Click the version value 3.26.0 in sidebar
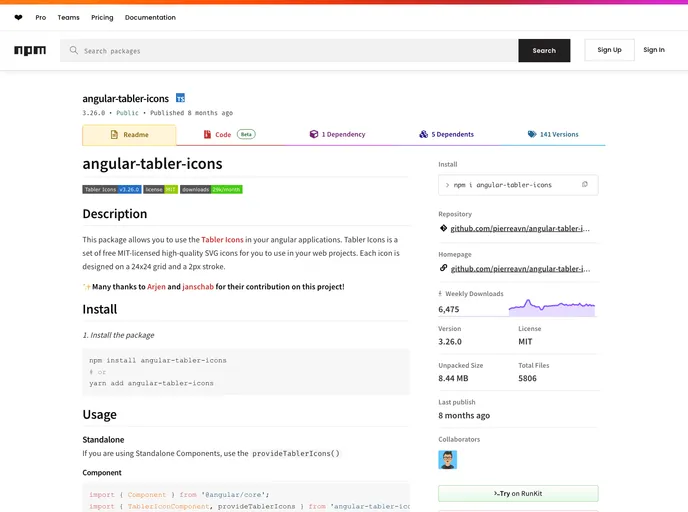 coord(450,341)
